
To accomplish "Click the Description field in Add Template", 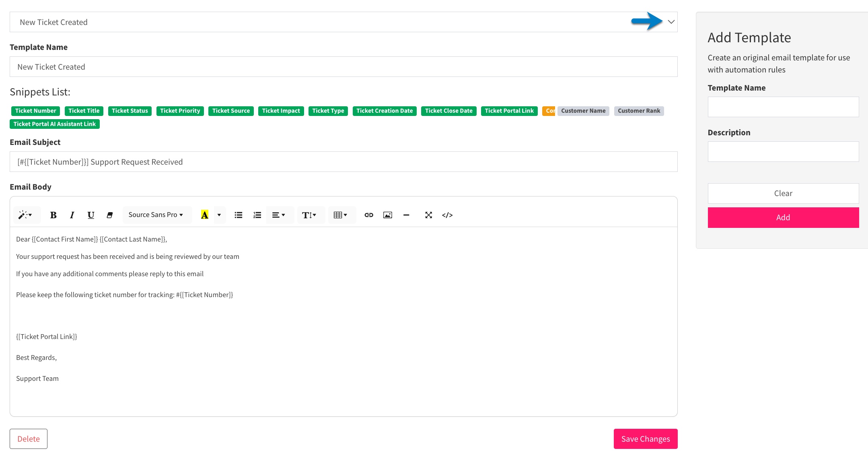I will 783,152.
